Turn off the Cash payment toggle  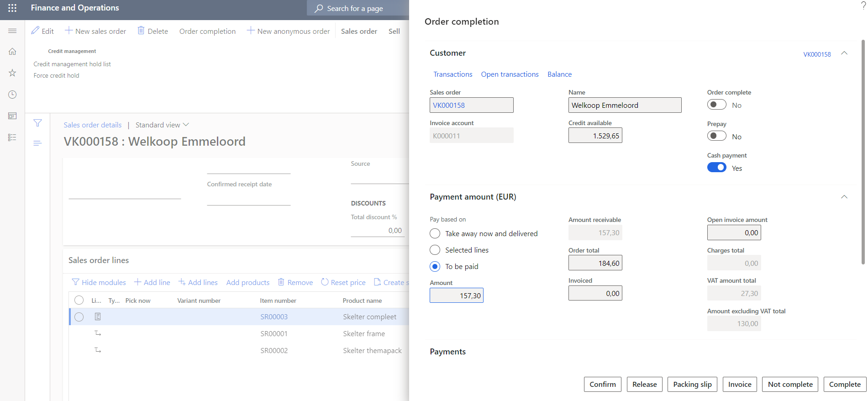point(716,168)
